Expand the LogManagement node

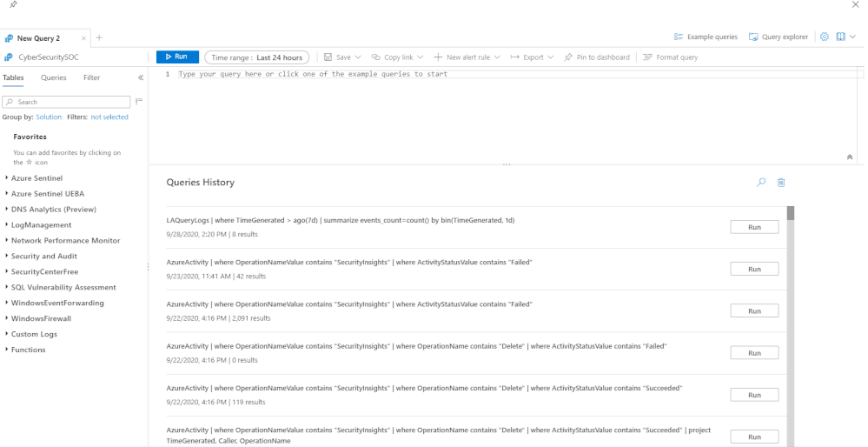tap(6, 225)
